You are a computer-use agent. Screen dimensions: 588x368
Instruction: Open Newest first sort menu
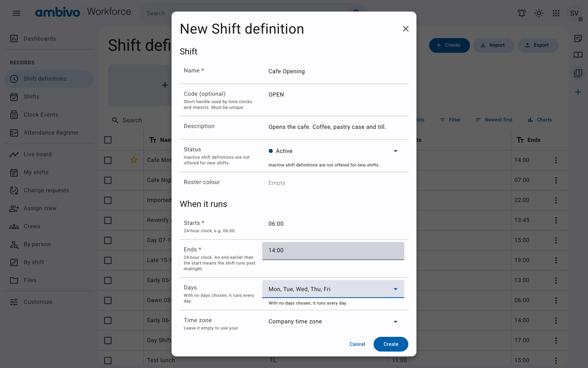point(494,120)
